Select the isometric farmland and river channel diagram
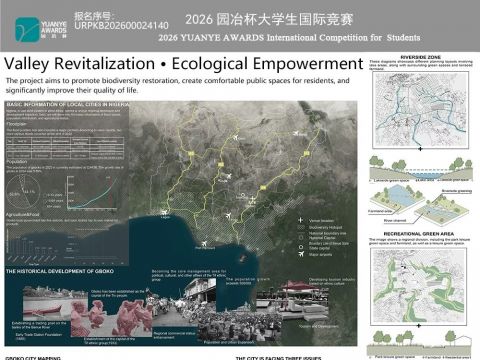 (x=419, y=204)
